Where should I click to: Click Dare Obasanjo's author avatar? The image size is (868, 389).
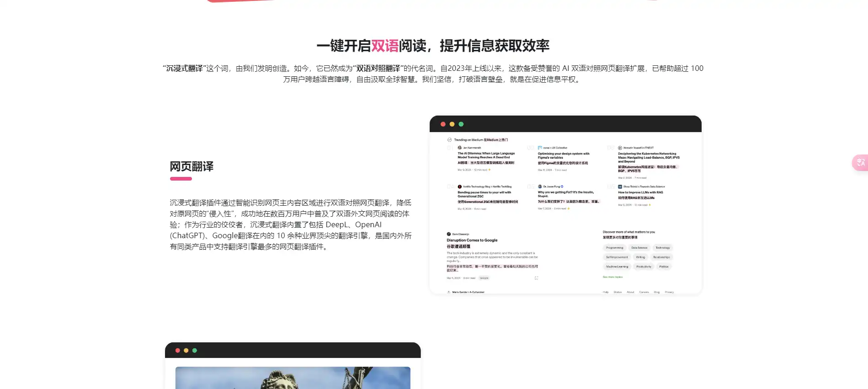click(x=449, y=234)
